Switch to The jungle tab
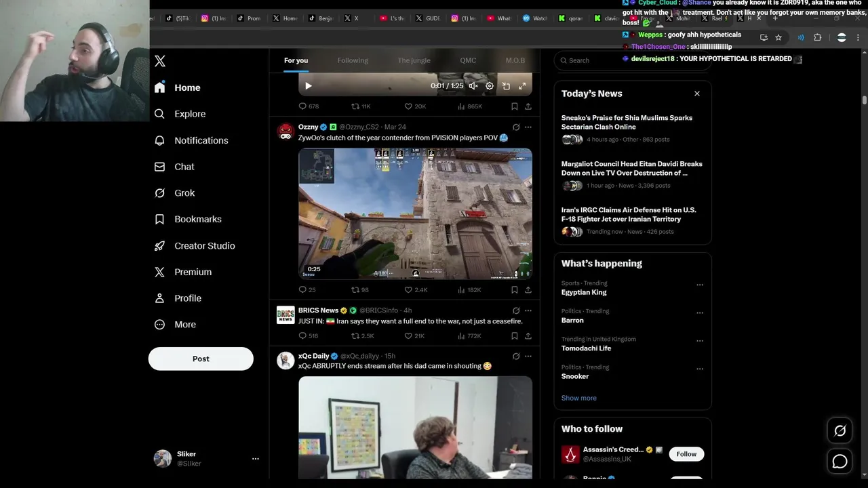Viewport: 868px width, 488px height. pos(414,60)
